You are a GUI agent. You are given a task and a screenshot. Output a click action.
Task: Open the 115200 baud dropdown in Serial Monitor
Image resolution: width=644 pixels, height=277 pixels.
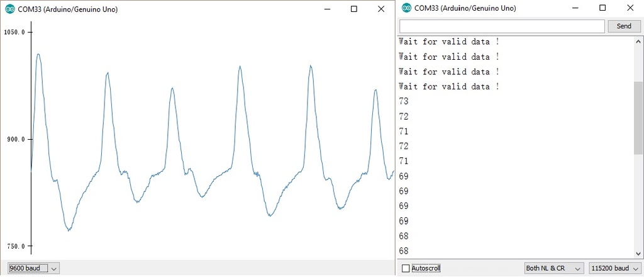(614, 268)
